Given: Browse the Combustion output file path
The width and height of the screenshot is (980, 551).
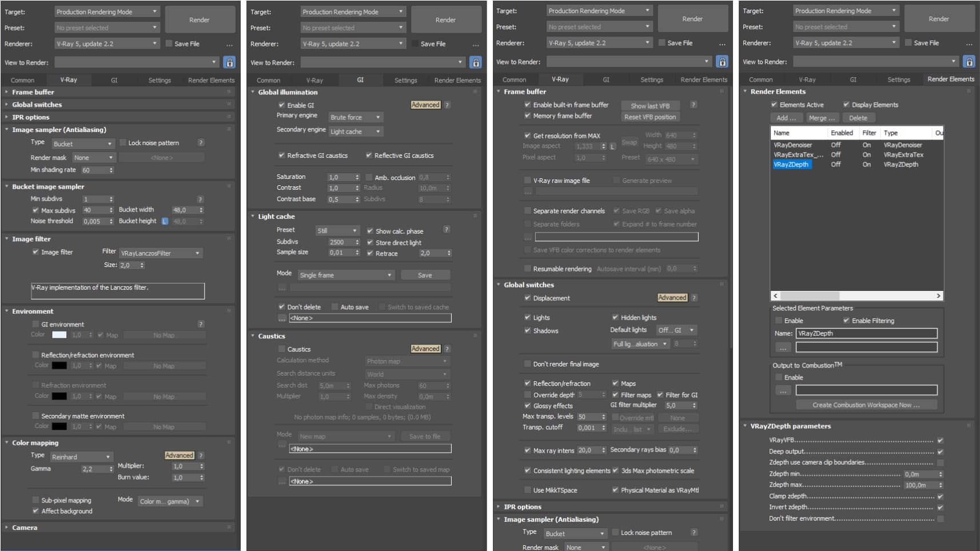Looking at the screenshot, I should click(783, 390).
